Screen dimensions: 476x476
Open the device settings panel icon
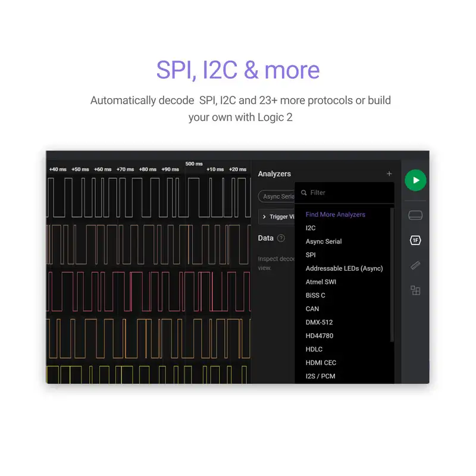tap(415, 215)
